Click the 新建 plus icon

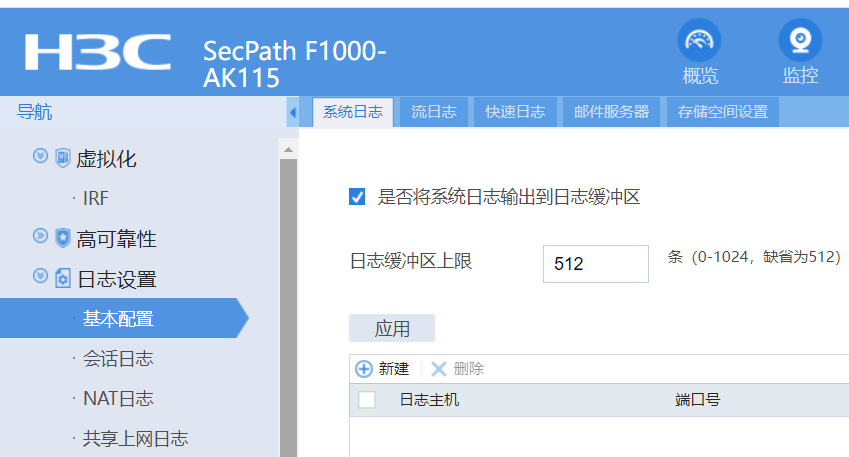[x=364, y=369]
